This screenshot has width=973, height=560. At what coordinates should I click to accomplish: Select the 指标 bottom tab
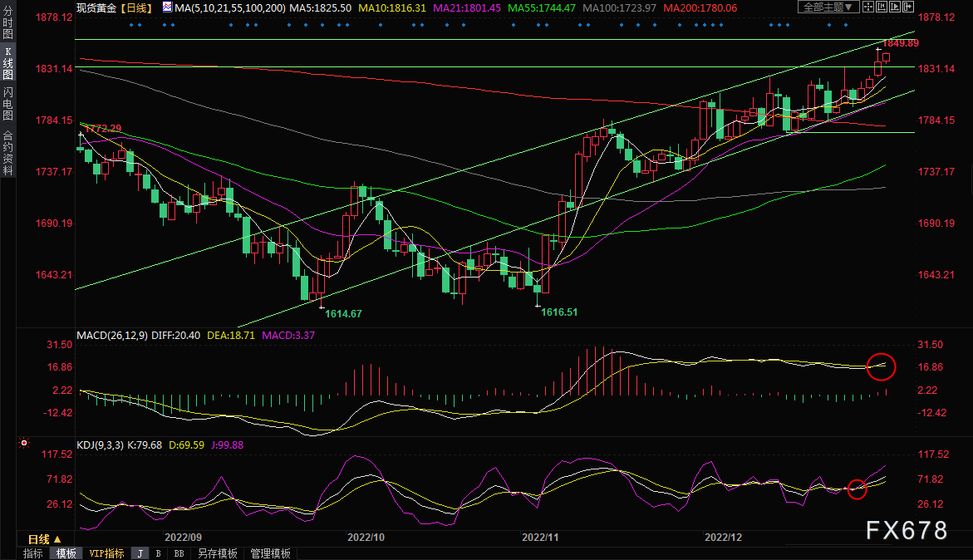coord(33,553)
